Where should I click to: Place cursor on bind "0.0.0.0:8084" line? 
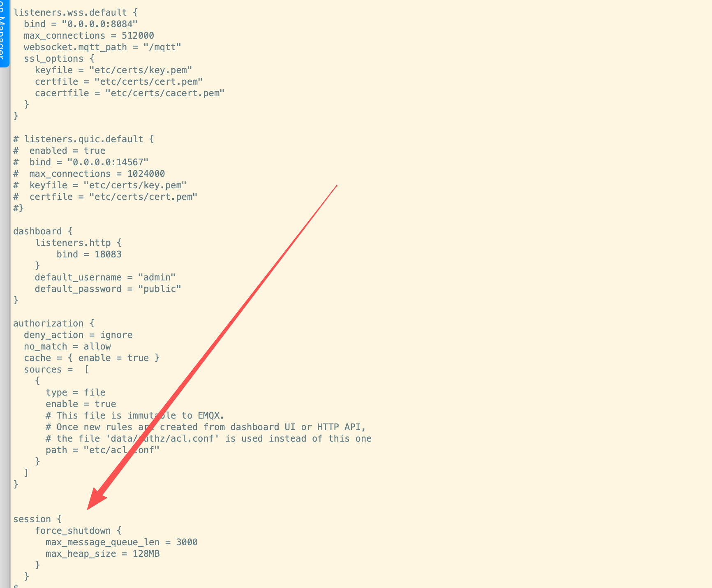tap(81, 24)
